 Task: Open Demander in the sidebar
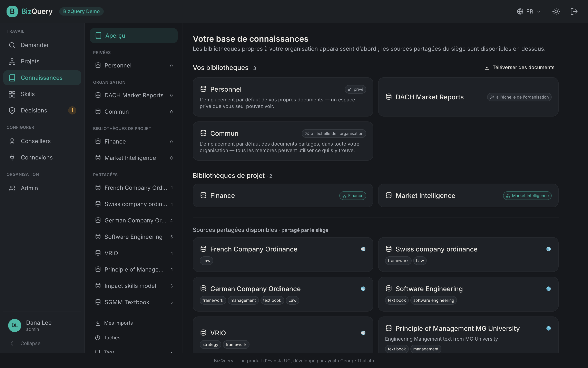click(42, 45)
